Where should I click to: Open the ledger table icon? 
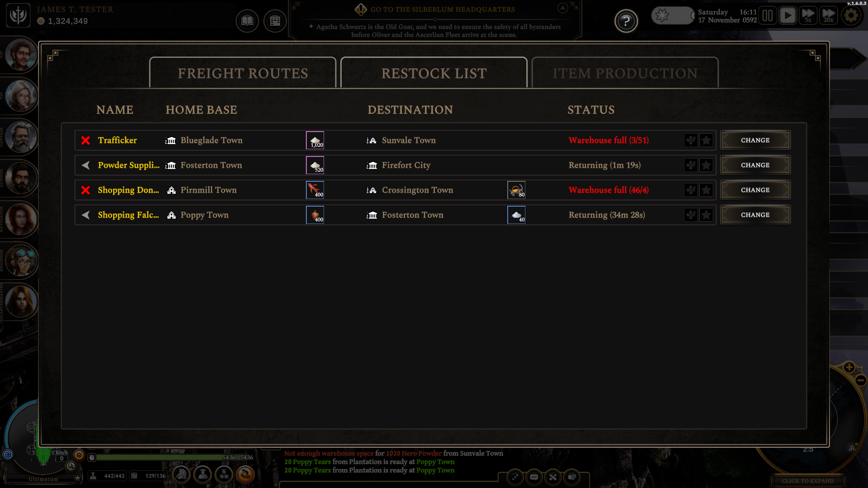coord(275,21)
